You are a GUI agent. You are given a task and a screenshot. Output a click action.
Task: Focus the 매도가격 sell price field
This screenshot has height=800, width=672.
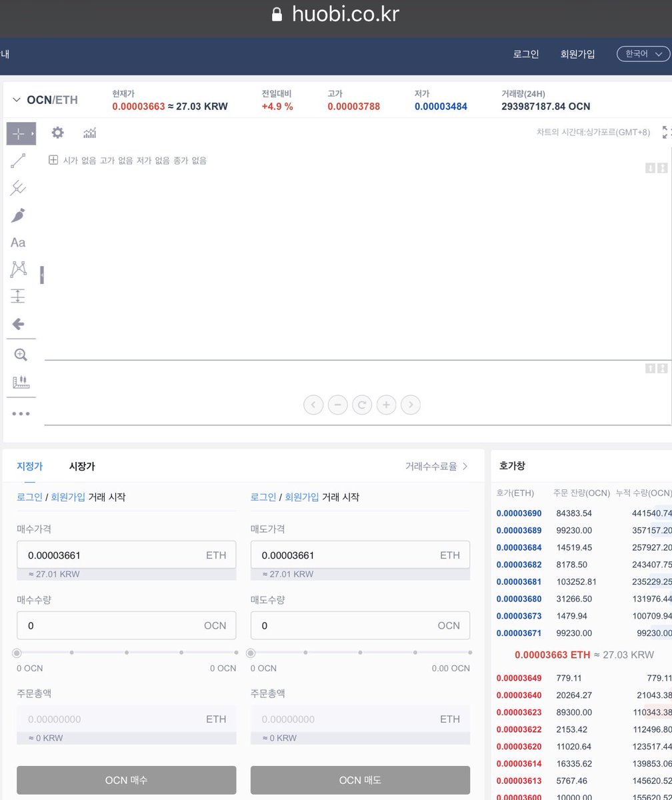coord(360,555)
